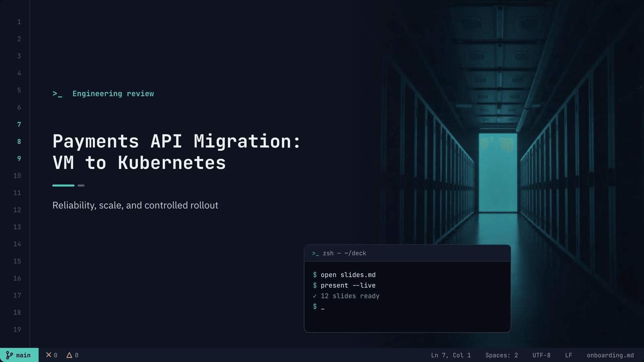644x362 pixels.
Task: Click '12 slides ready' terminal output
Action: [350, 296]
